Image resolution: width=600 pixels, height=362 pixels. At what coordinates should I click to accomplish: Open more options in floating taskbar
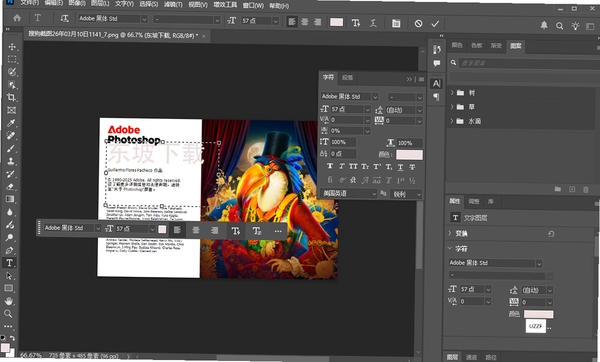click(278, 231)
